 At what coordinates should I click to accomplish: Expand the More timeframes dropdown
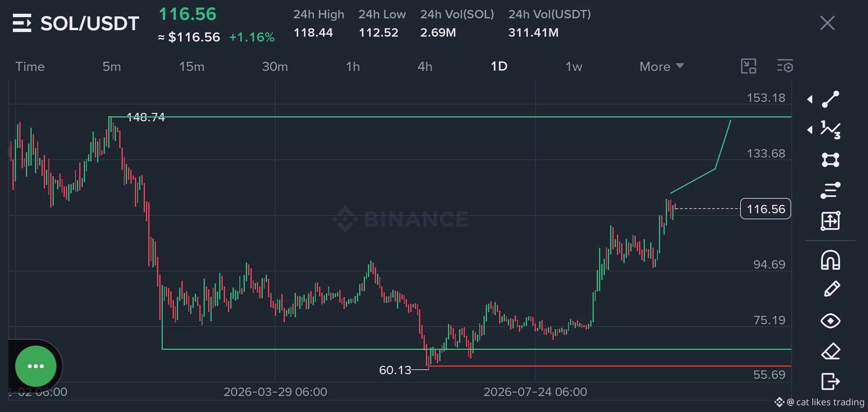click(662, 66)
